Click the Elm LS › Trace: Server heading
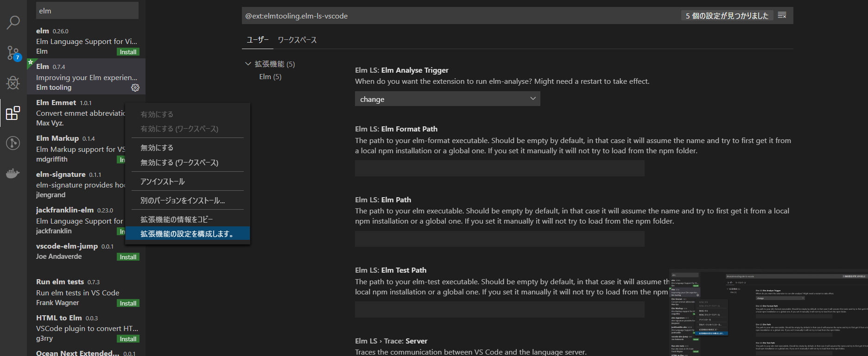Screen dimensions: 868x356 coord(391,341)
